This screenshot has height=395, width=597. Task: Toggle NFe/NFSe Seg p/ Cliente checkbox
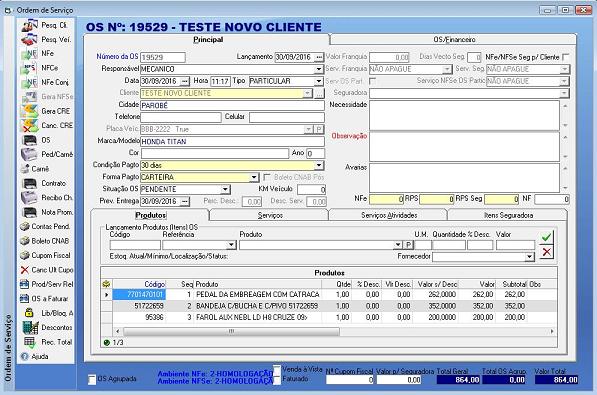tap(566, 57)
